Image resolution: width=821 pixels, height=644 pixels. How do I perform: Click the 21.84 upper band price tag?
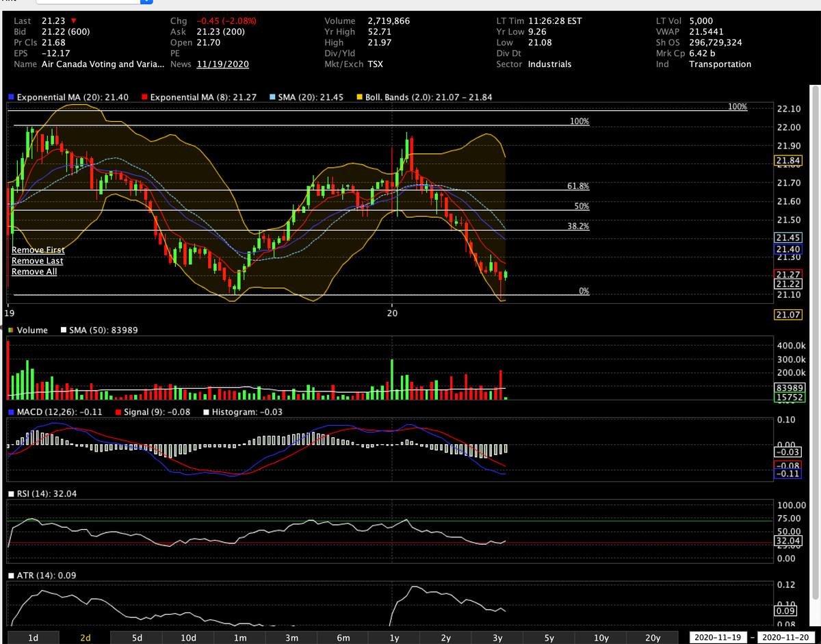coord(789,161)
